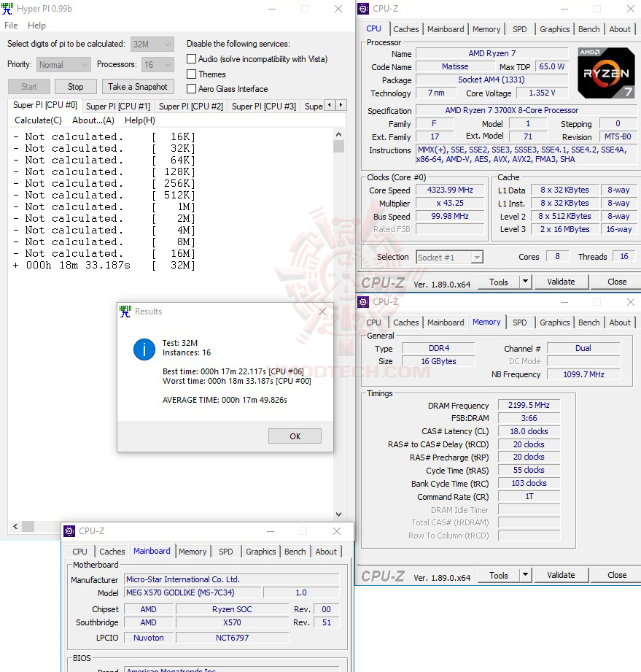Open Graphics tab in top CPU-Z window

point(554,29)
